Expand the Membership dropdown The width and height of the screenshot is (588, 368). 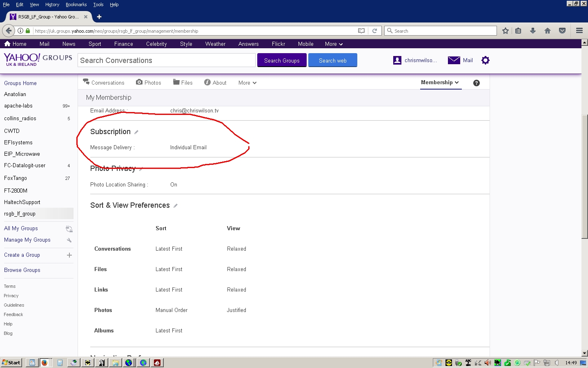(x=441, y=83)
